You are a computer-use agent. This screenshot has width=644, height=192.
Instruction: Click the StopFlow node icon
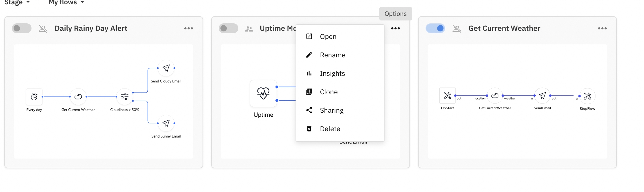point(587,96)
